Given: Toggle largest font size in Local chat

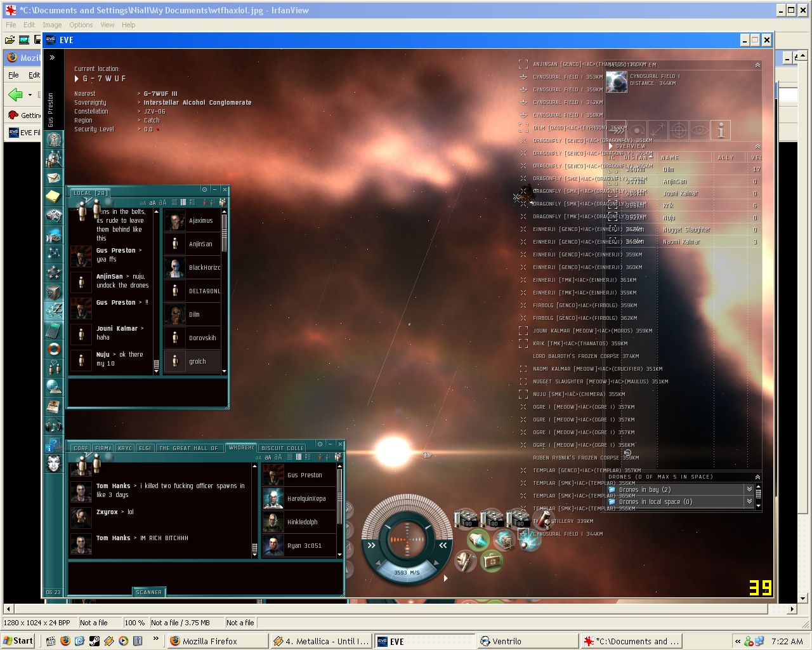Looking at the screenshot, I should (163, 202).
